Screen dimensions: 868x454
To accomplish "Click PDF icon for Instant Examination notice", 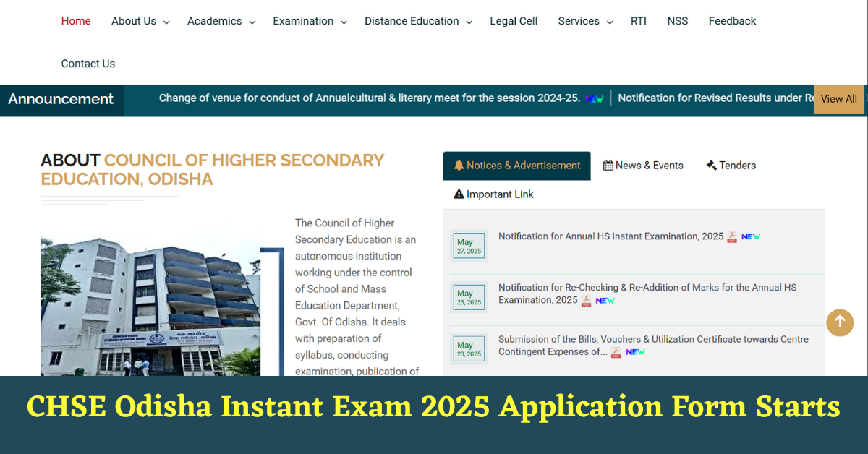I will coord(732,237).
